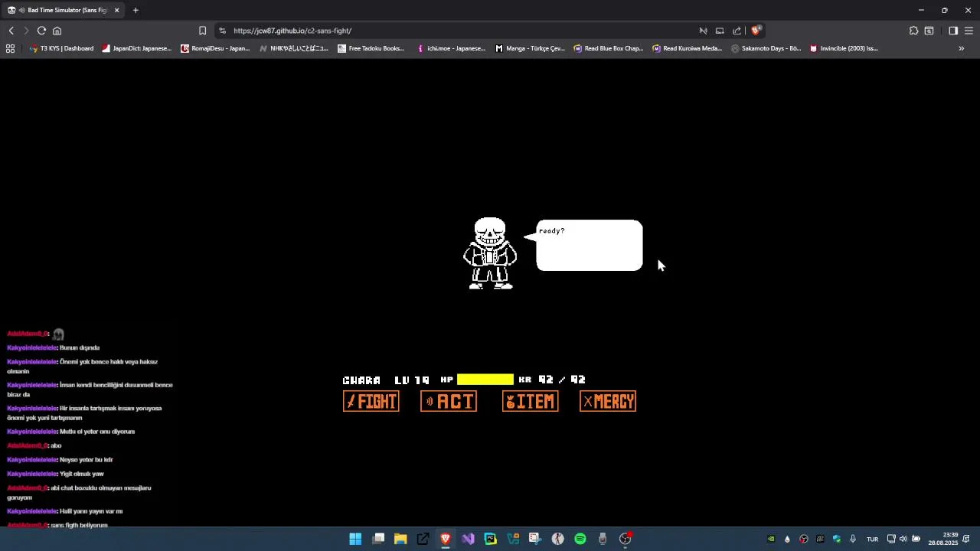The width and height of the screenshot is (980, 551).
Task: Expand hidden bookmarks overflow chevron
Action: pos(962,48)
